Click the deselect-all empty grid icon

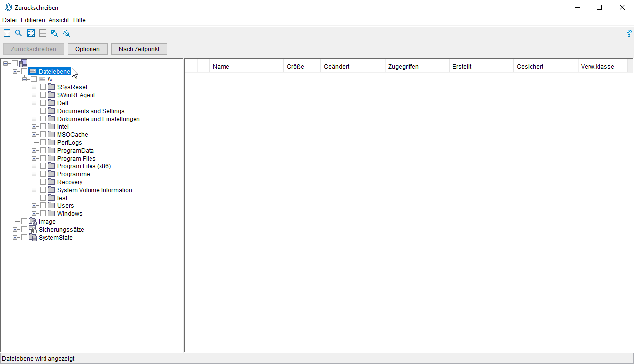click(x=43, y=33)
